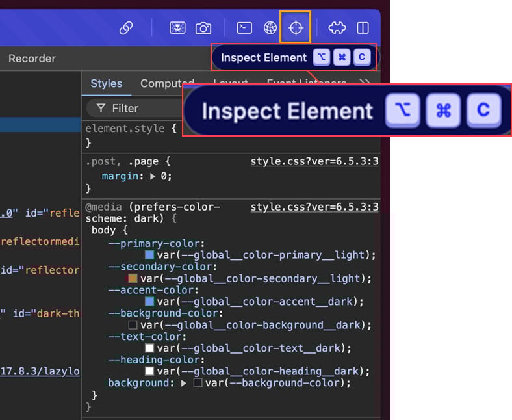
Task: Select the highlighted blue DOM row
Action: 40,125
